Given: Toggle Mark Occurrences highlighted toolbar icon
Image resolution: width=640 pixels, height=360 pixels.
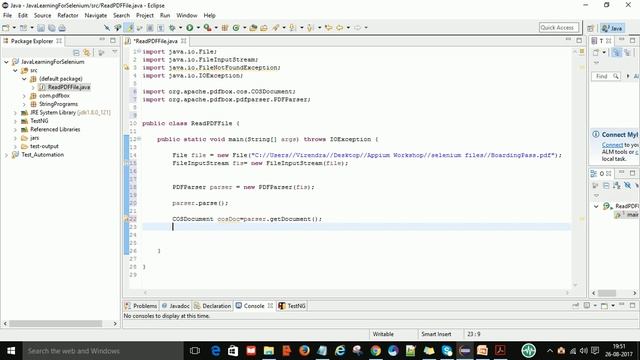Looking at the screenshot, I should (129, 28).
